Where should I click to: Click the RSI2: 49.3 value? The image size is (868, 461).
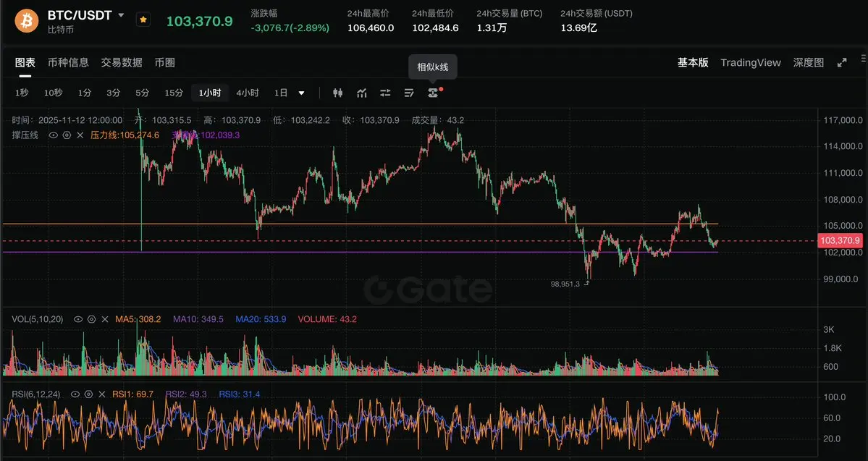coord(185,394)
